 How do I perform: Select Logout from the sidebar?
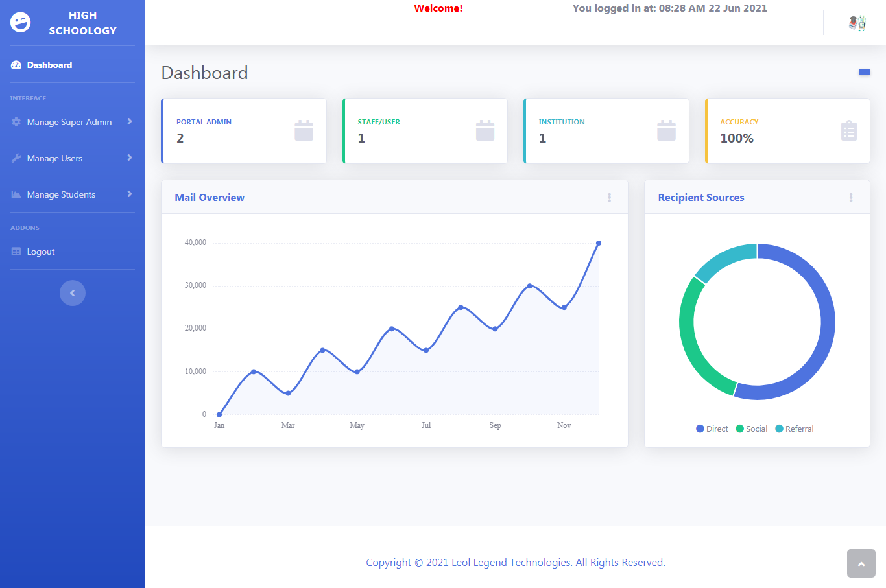point(40,252)
